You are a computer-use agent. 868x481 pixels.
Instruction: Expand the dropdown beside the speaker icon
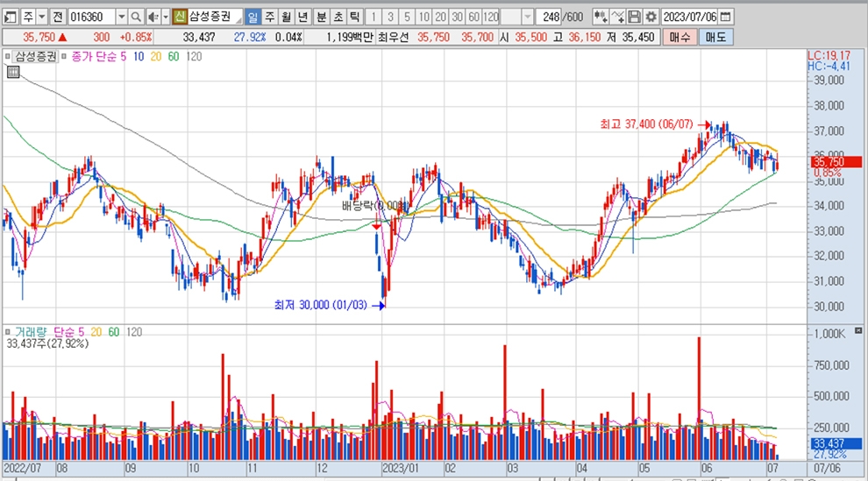coord(165,17)
